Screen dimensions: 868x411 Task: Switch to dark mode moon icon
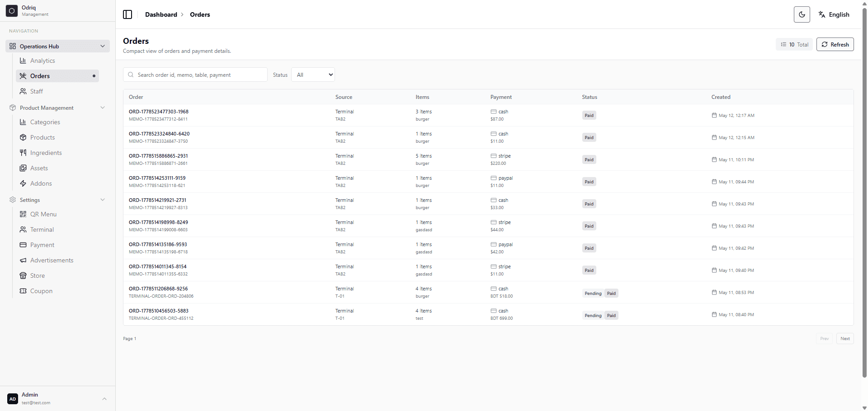(802, 14)
